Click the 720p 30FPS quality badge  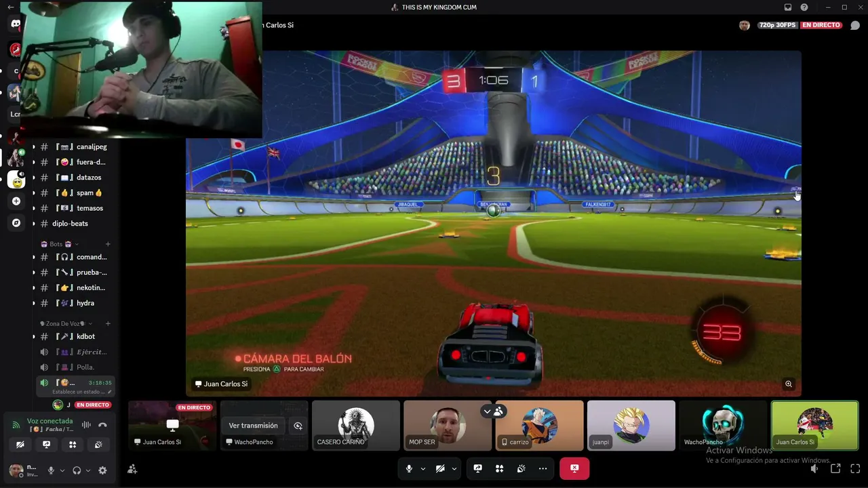[x=777, y=25]
